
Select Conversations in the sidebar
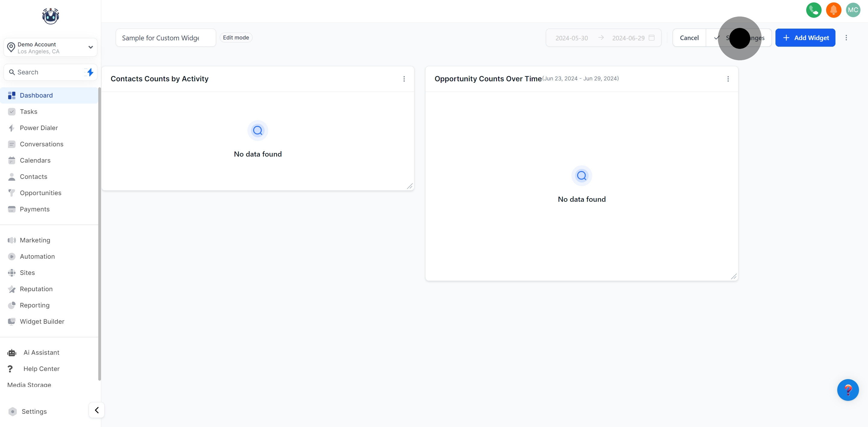pos(42,144)
